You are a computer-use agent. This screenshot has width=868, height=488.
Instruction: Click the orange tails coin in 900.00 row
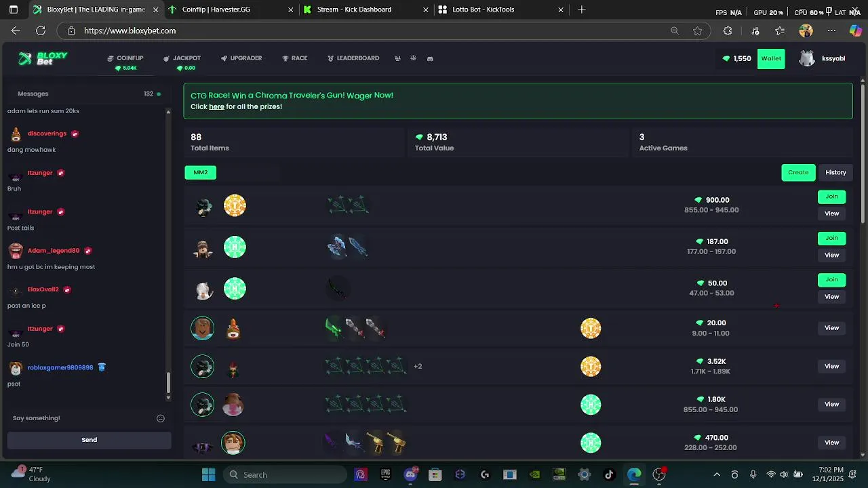point(235,205)
